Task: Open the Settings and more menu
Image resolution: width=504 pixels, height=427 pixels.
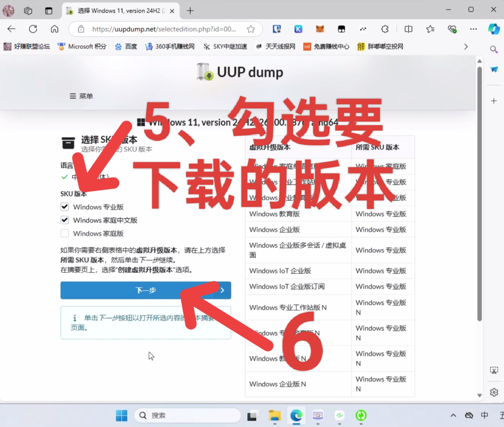Action: click(474, 29)
